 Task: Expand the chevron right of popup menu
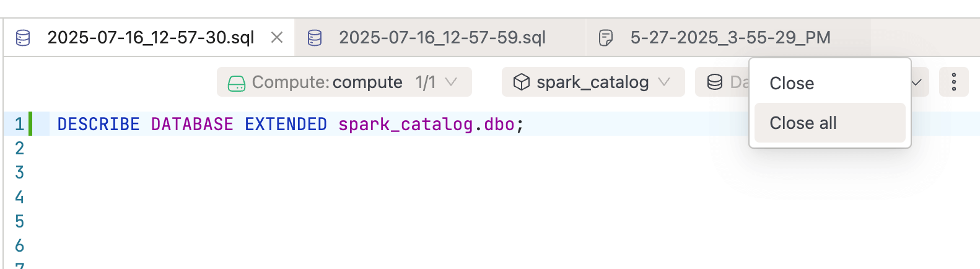(917, 82)
